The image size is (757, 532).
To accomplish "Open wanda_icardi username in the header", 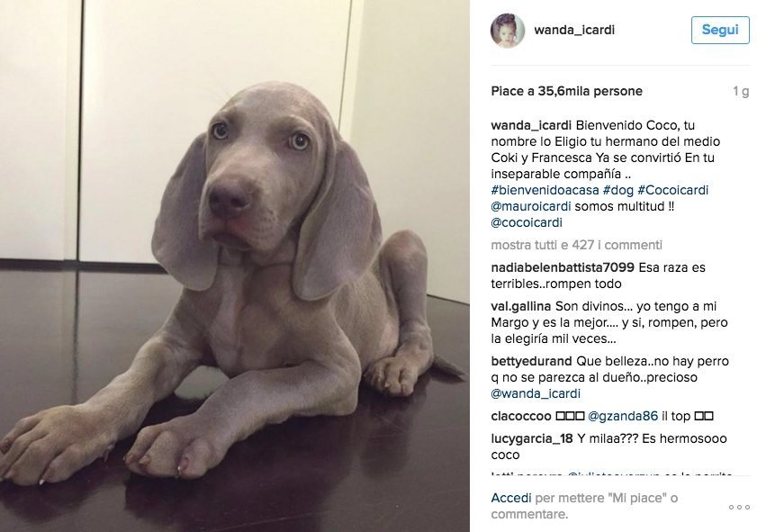I will click(x=574, y=30).
